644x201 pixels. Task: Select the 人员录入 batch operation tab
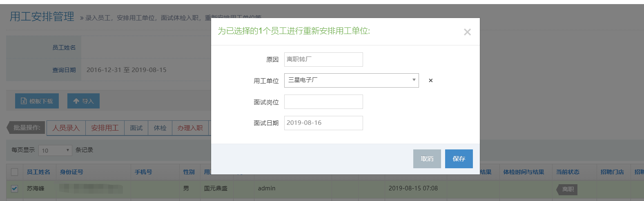(x=66, y=128)
